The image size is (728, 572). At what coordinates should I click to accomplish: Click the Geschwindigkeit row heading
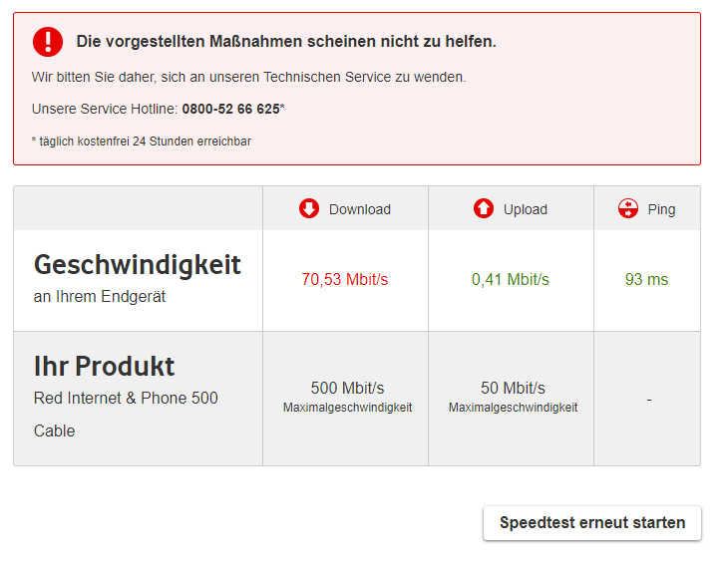click(138, 265)
